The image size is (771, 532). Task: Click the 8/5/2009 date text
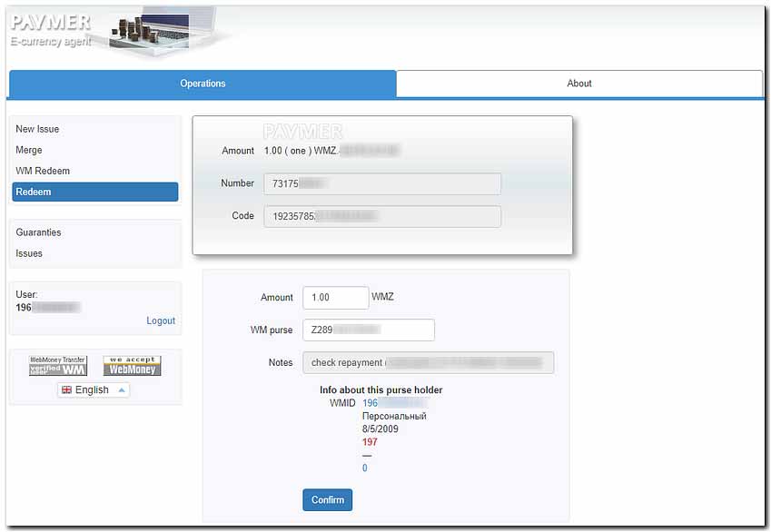[x=381, y=429]
